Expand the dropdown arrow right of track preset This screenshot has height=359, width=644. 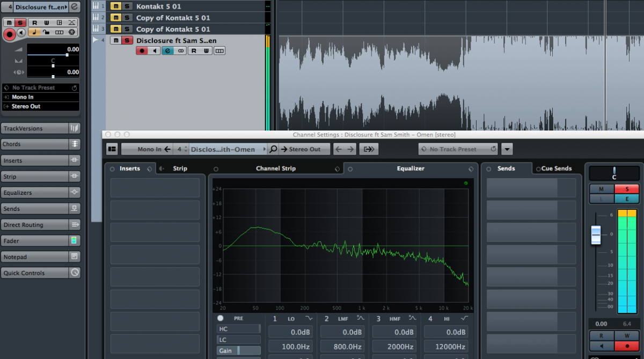pyautogui.click(x=507, y=149)
